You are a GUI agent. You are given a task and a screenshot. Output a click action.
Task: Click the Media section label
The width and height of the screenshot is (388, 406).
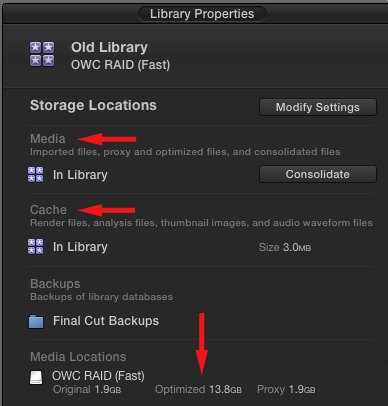pos(48,139)
